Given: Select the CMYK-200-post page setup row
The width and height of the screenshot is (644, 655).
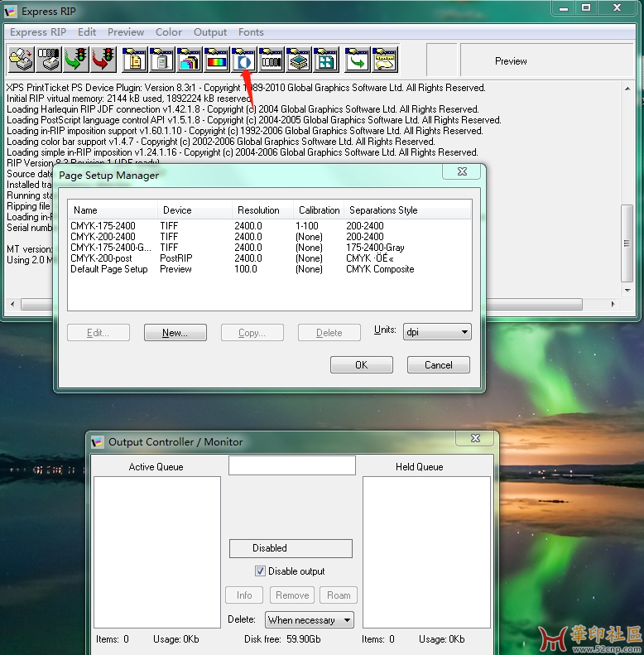Looking at the screenshot, I should coord(269,258).
